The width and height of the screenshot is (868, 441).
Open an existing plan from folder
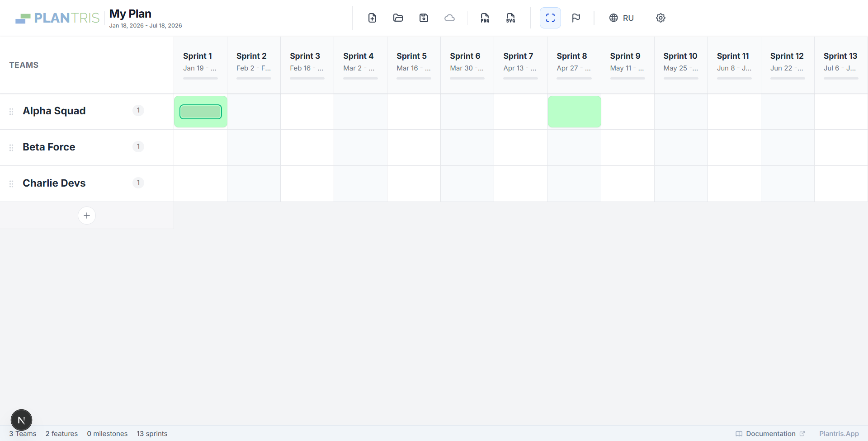coord(398,18)
